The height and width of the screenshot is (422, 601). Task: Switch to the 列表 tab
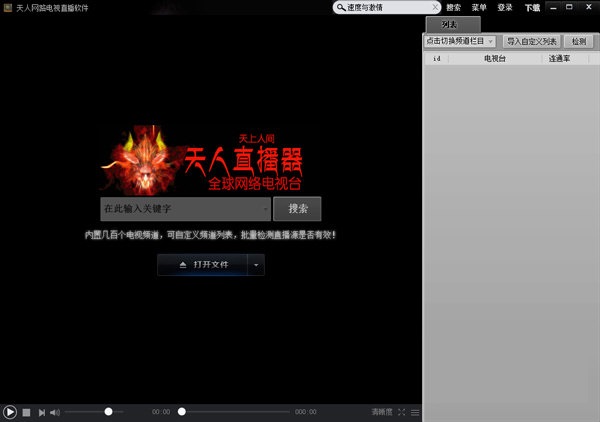(453, 25)
